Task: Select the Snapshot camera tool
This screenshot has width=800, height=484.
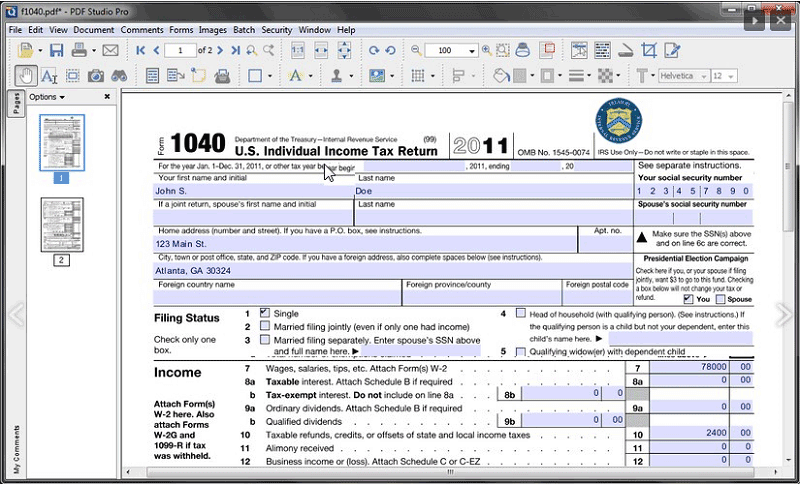Action: pos(95,77)
